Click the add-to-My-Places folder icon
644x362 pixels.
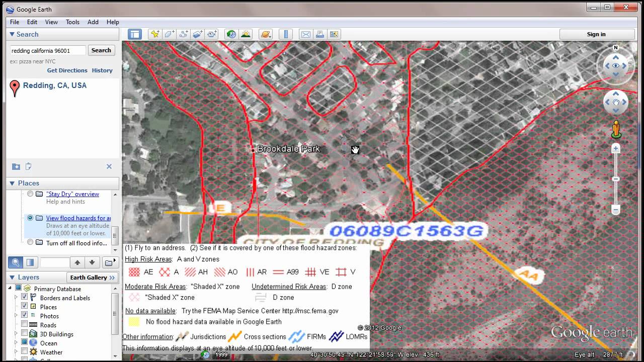16,166
